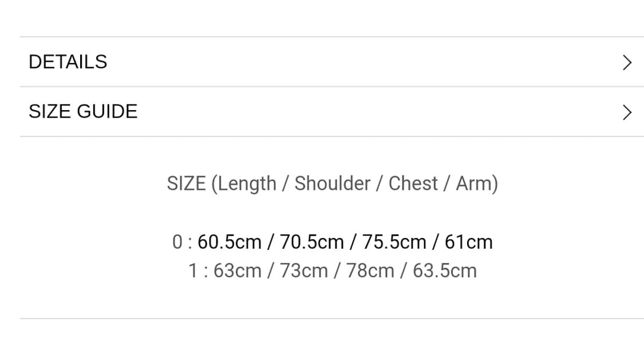Click the size 1 row label
644x364 pixels.
(x=193, y=271)
